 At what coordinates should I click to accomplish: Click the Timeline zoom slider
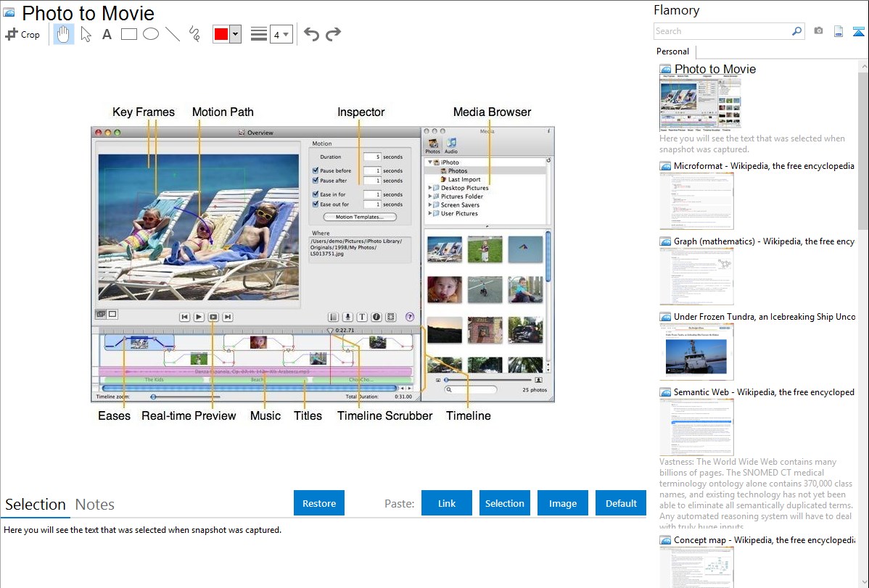click(186, 397)
